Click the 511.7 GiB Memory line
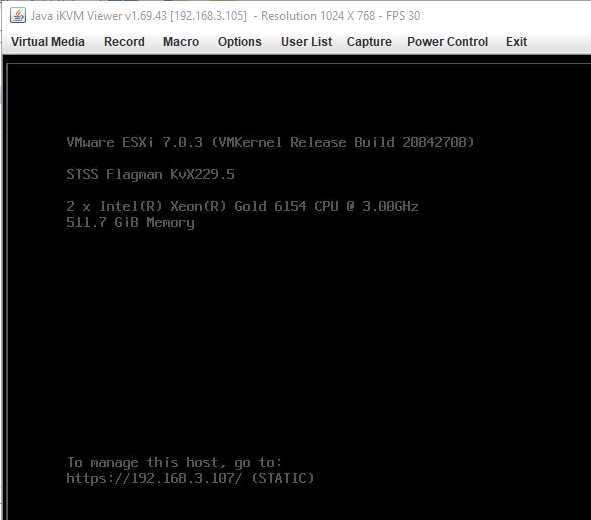Image resolution: width=591 pixels, height=520 pixels. tap(130, 222)
